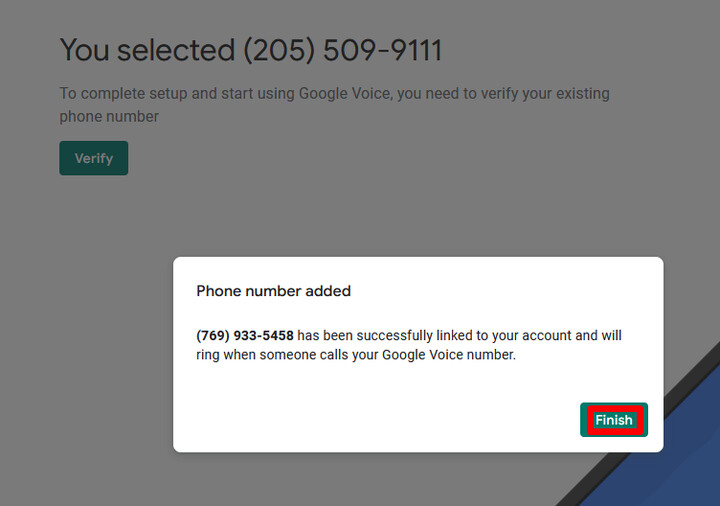Viewport: 720px width, 506px height.
Task: Click the 'you need to' words in description
Action: click(437, 94)
